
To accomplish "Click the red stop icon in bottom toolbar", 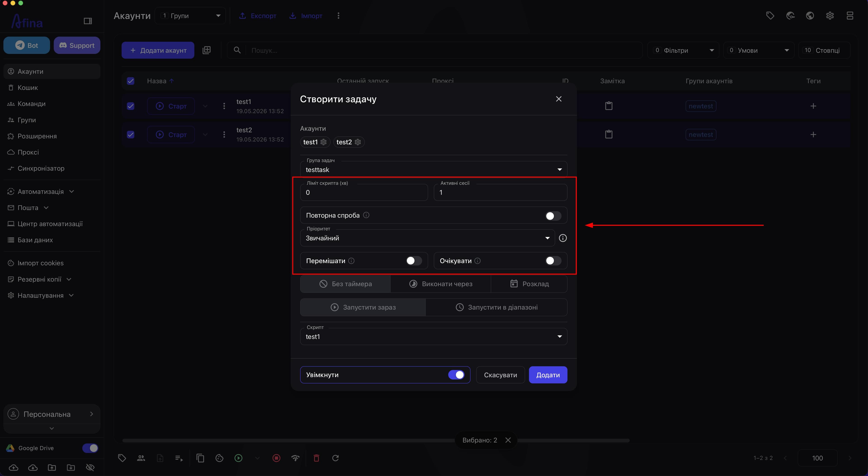I will click(x=276, y=458).
